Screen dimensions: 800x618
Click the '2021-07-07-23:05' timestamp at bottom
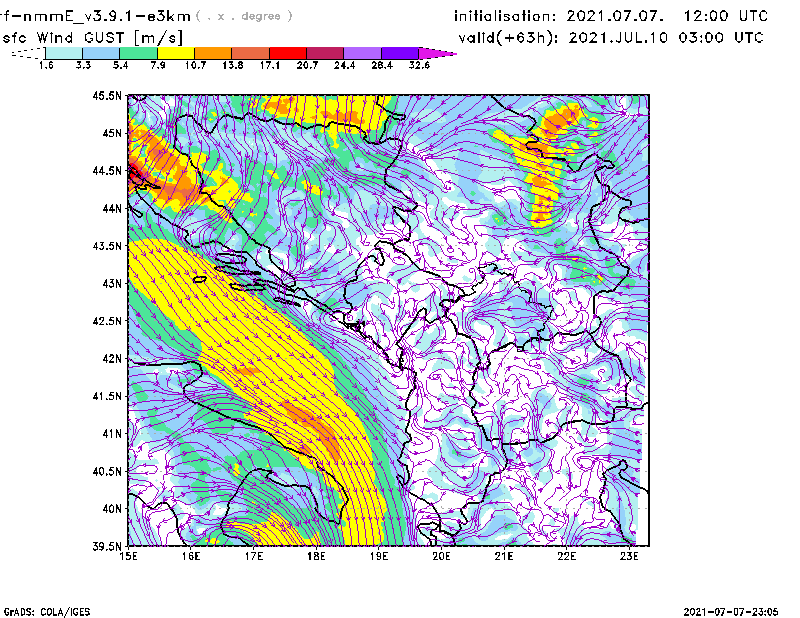click(731, 612)
